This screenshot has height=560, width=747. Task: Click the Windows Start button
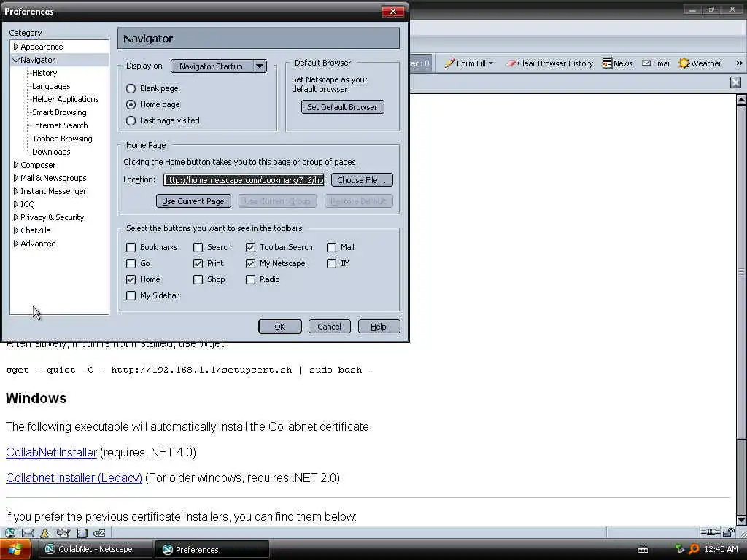pos(15,549)
